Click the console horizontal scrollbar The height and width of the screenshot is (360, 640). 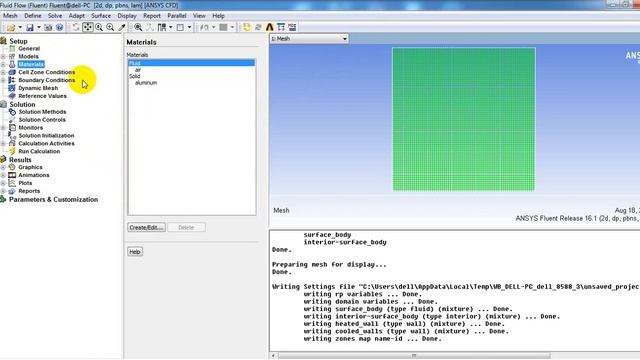pos(414,356)
